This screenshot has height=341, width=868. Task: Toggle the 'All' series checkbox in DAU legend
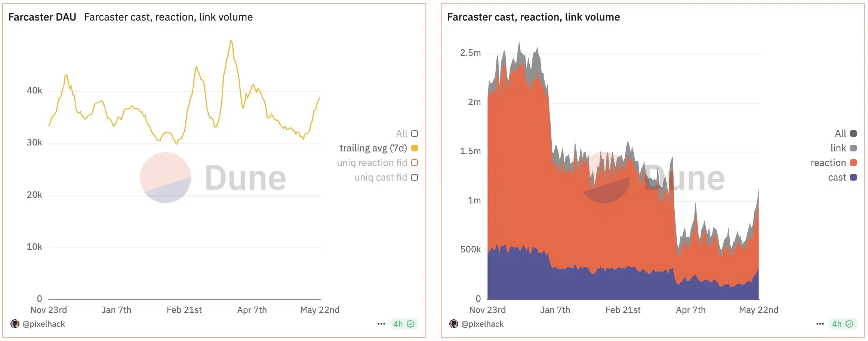(415, 133)
